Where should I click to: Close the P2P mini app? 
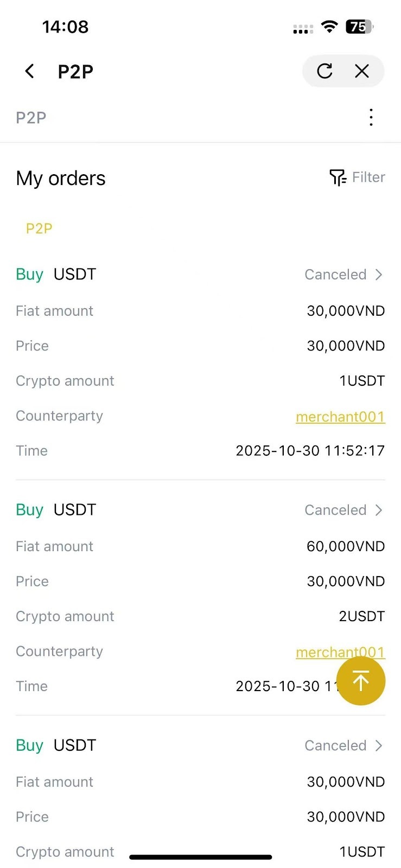click(362, 71)
